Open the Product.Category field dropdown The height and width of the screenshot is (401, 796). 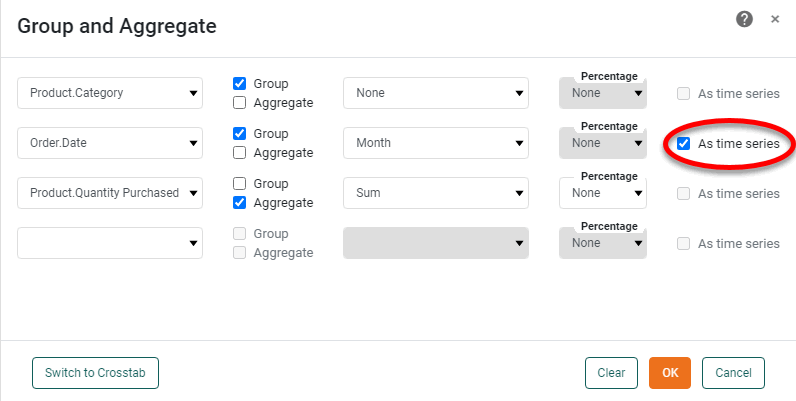click(110, 93)
